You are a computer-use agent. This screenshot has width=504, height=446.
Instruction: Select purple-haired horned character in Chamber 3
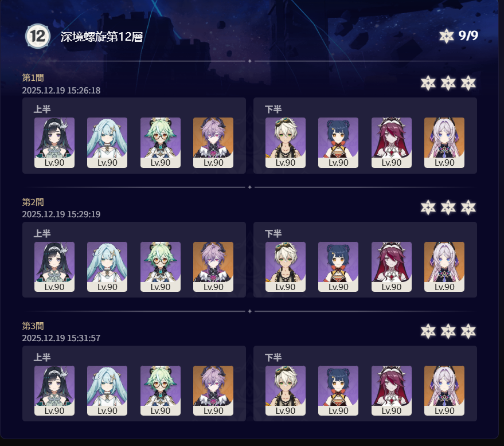tap(213, 390)
